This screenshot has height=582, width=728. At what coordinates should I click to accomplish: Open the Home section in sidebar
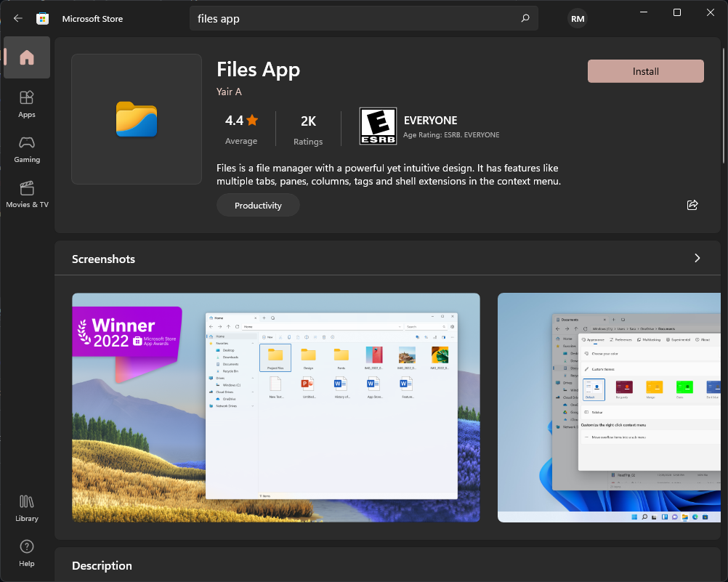[27, 57]
